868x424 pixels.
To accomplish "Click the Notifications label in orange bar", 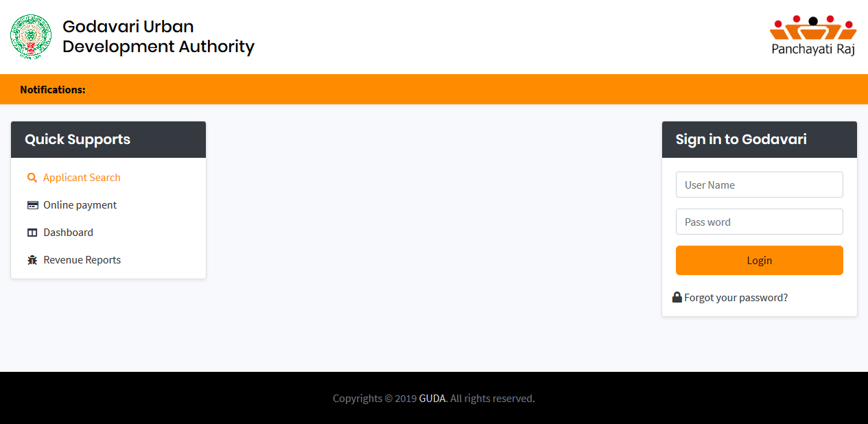I will click(53, 90).
